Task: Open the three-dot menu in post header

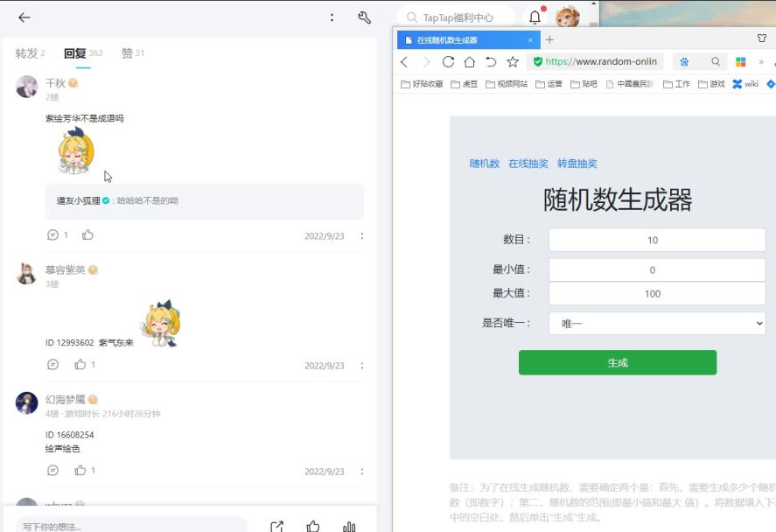Action: pos(332,17)
